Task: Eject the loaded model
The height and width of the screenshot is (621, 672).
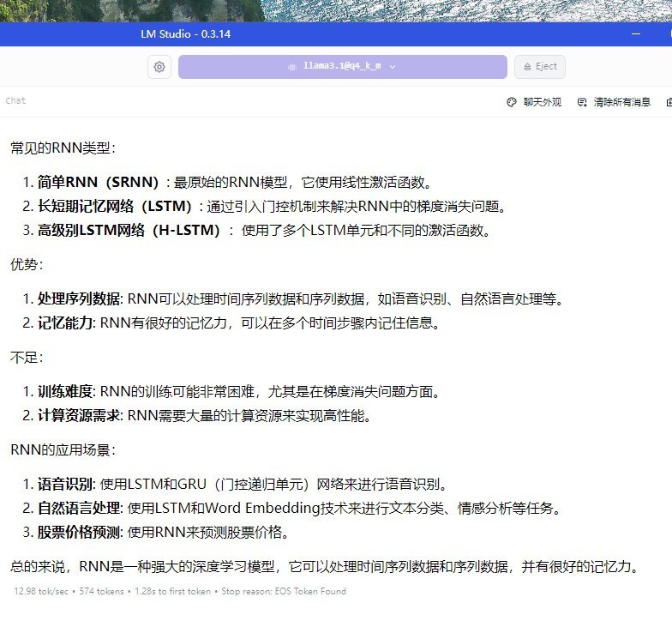Action: tap(540, 67)
